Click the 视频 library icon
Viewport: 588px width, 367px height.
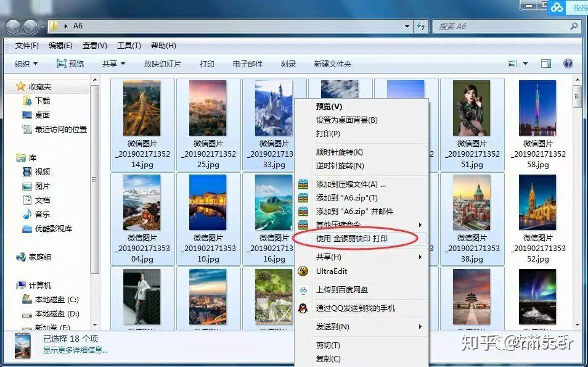point(27,172)
